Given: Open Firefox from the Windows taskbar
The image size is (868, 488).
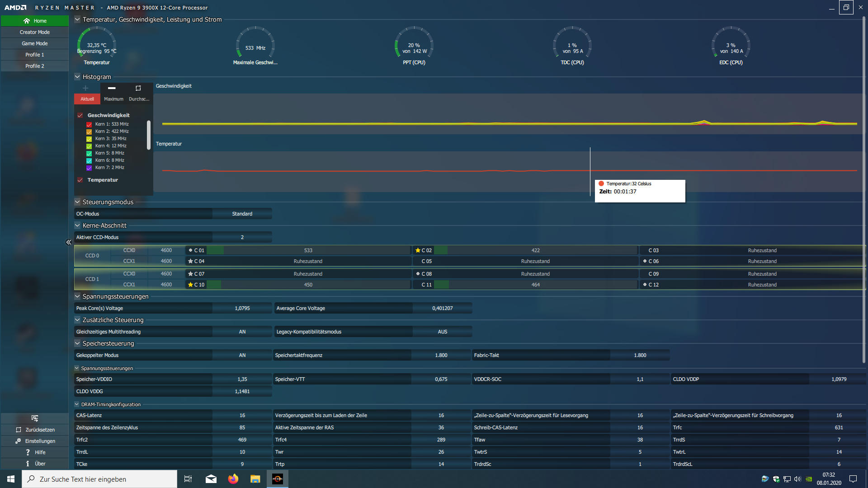Looking at the screenshot, I should pos(233,479).
